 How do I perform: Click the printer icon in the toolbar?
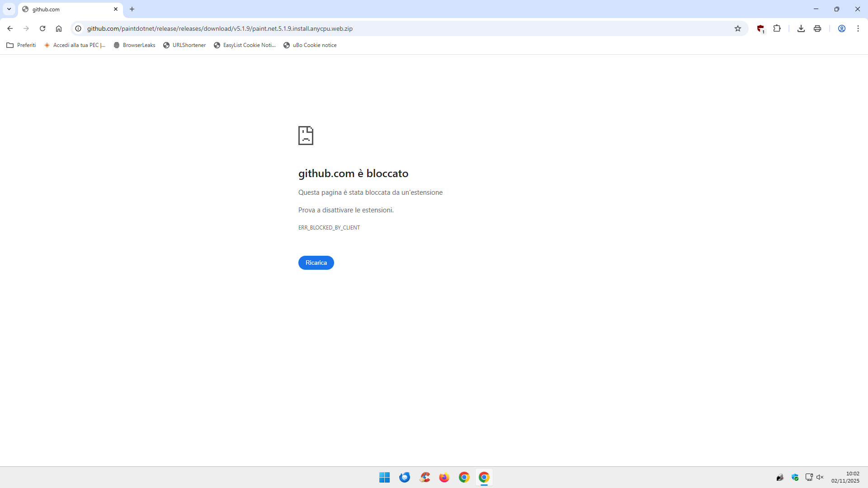coord(817,28)
